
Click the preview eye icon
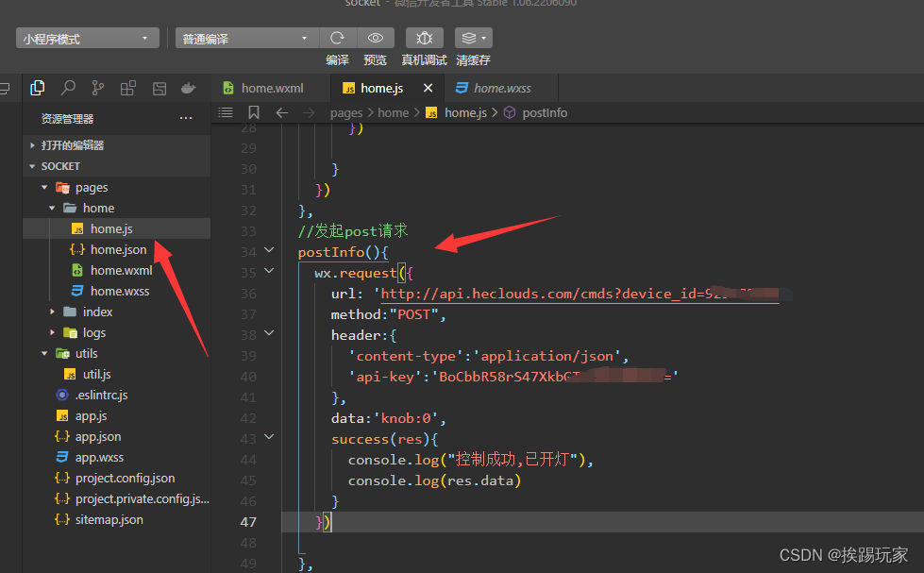[x=376, y=39]
